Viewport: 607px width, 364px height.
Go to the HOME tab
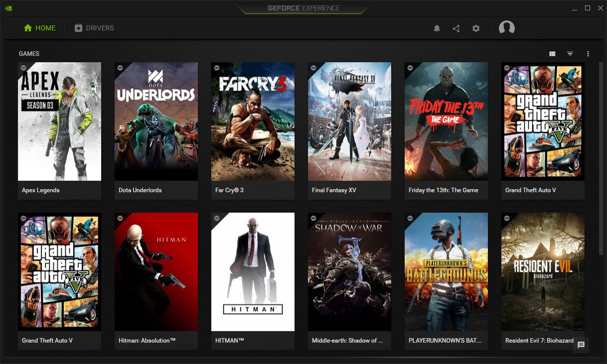(39, 28)
